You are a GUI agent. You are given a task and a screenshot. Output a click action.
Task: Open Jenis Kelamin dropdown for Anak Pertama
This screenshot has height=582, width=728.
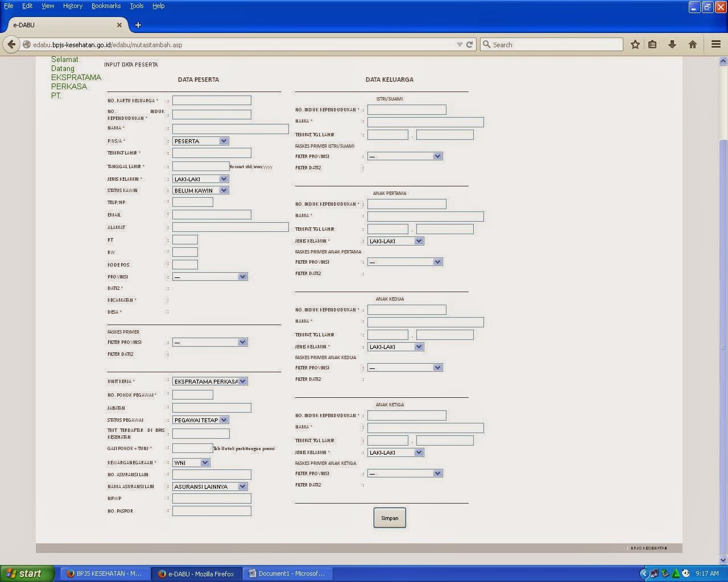coord(396,241)
